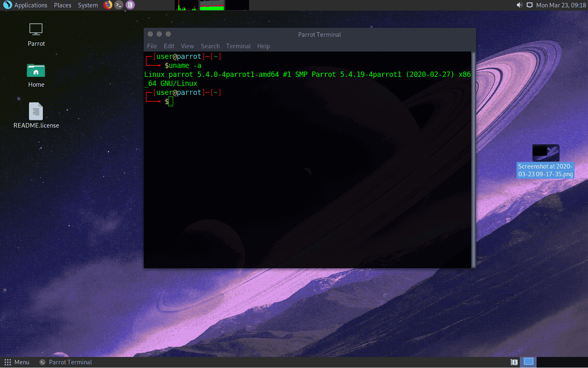Minimize the Parrot Terminal window
588x368 pixels.
[159, 34]
